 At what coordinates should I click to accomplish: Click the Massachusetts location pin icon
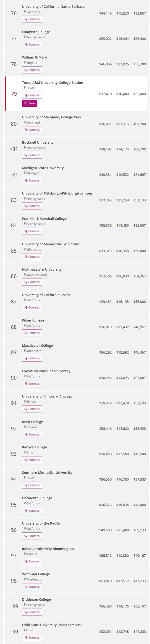click(25, 275)
